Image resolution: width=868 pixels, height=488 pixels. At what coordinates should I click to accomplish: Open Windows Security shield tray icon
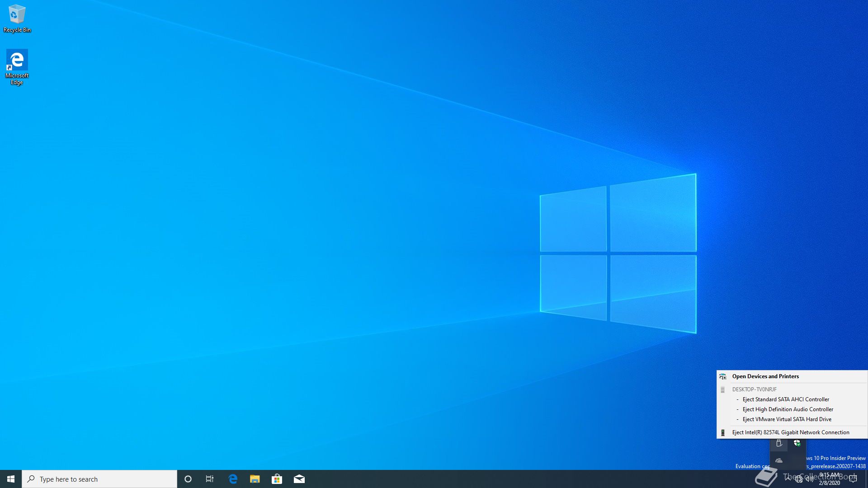797,443
